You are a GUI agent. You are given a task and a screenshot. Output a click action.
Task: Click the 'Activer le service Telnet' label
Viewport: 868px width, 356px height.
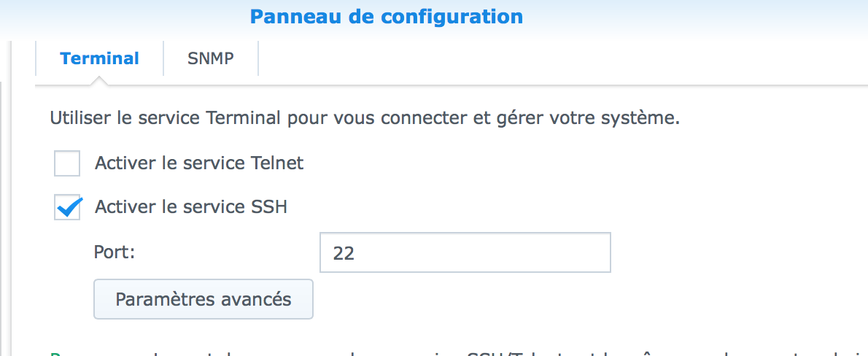[199, 163]
